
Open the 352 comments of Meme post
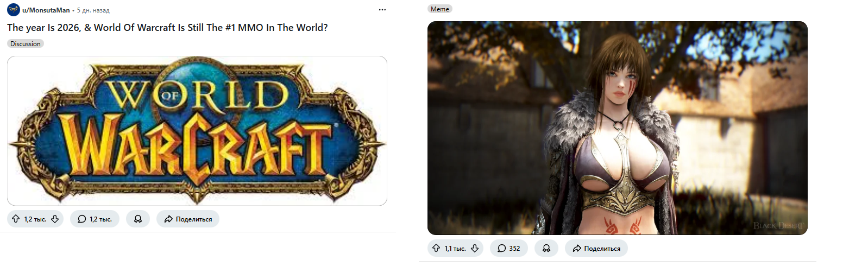coord(509,248)
